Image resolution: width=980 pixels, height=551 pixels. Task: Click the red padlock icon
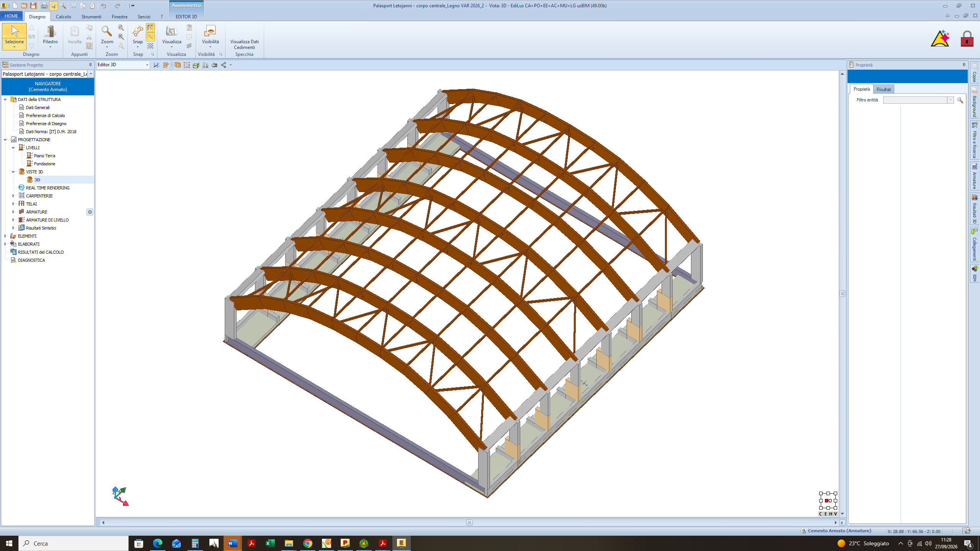tap(967, 39)
